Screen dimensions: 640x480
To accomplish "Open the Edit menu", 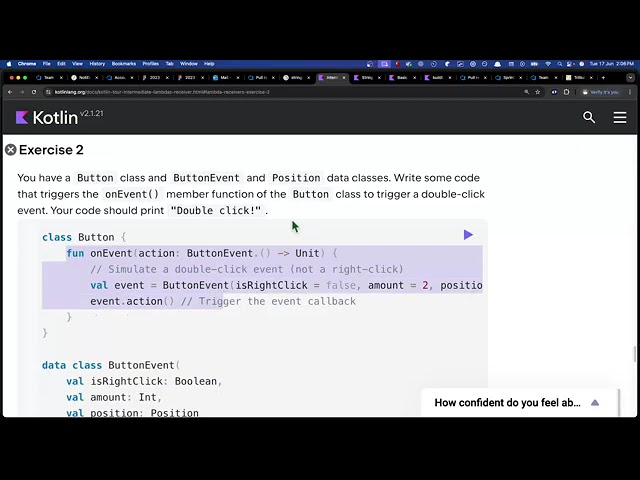I will pos(61,64).
